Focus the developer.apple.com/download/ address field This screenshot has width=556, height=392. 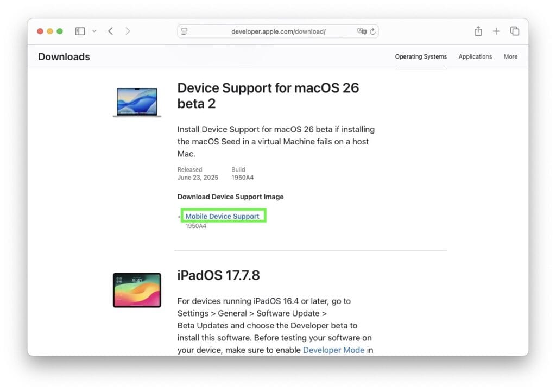pos(279,31)
